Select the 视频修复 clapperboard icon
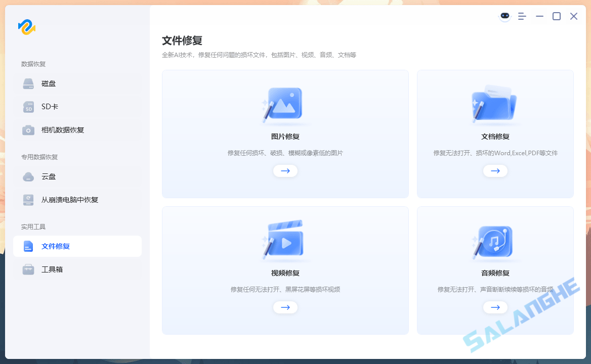 285,240
